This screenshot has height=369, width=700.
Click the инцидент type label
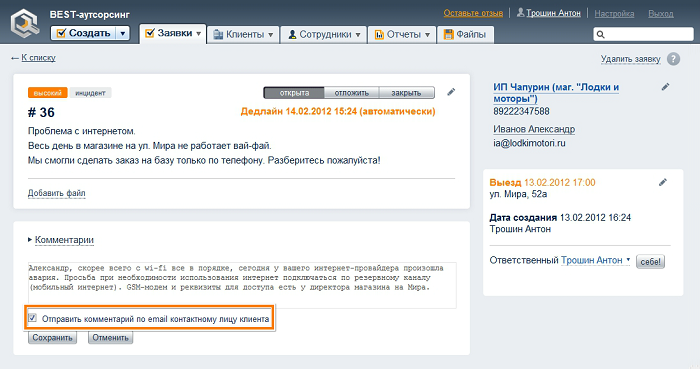click(x=90, y=93)
